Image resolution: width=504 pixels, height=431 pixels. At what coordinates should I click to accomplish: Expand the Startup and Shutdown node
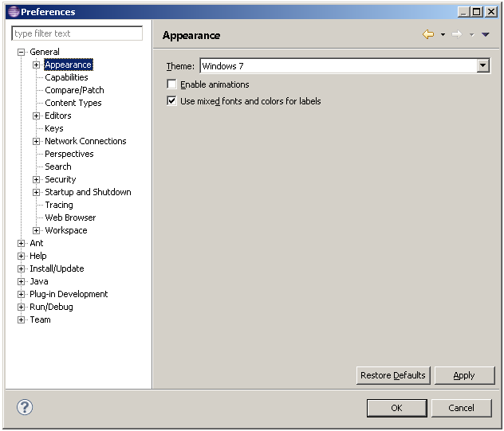click(x=37, y=192)
